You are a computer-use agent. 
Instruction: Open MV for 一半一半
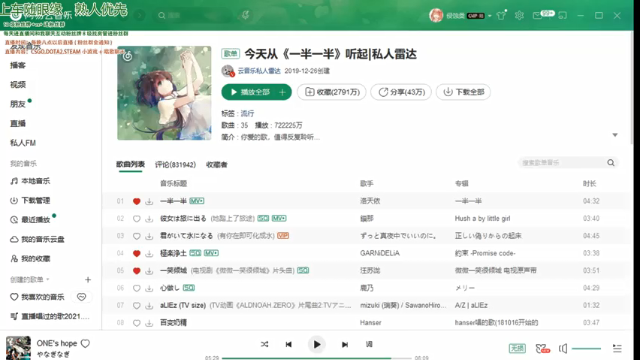coord(197,201)
